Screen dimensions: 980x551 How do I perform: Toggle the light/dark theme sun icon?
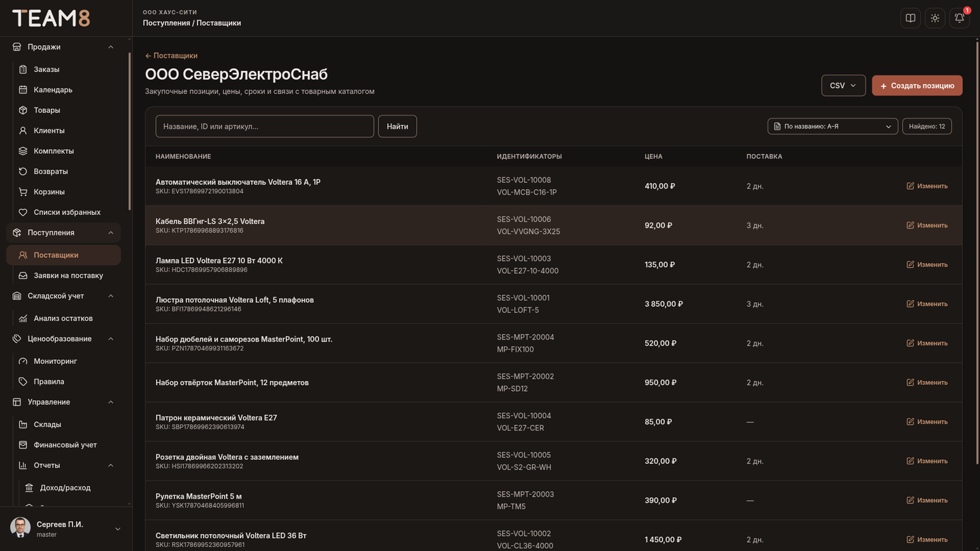tap(935, 18)
